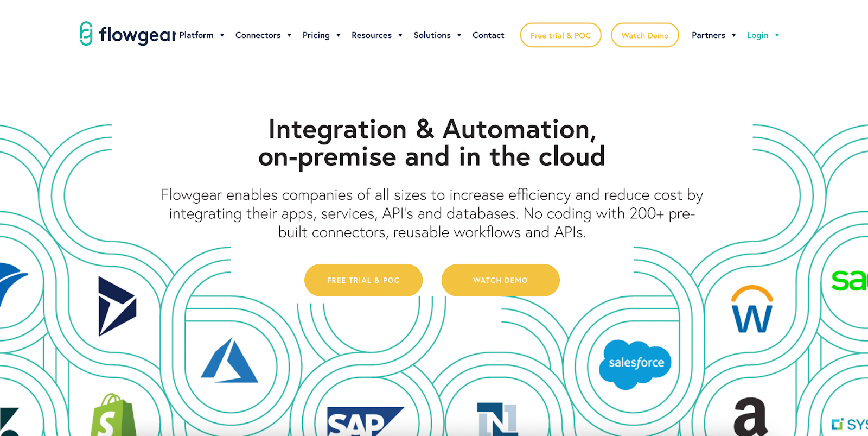Click the Azure logo
The width and height of the screenshot is (868, 436).
pos(229,360)
